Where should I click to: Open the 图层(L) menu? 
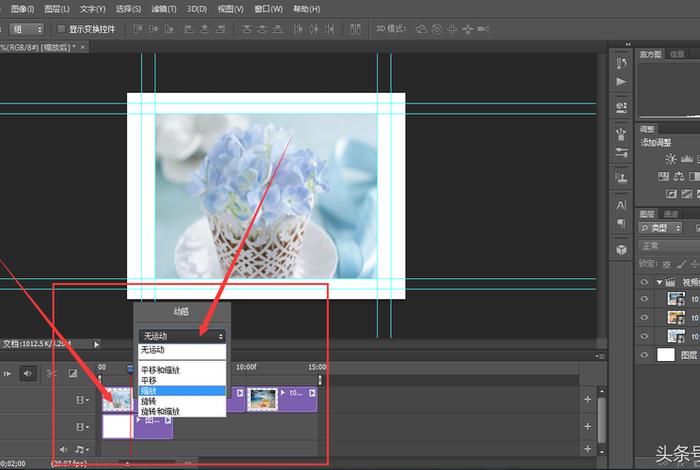click(x=57, y=8)
